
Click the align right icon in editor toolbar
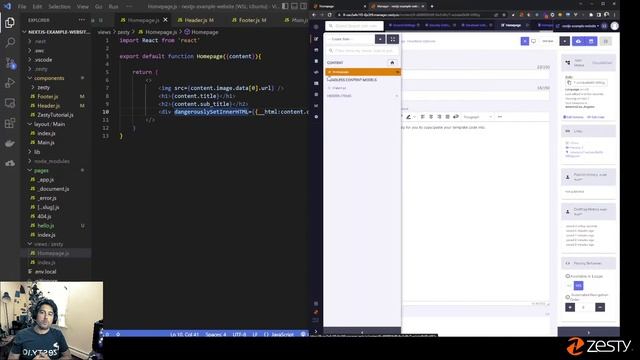point(439,117)
